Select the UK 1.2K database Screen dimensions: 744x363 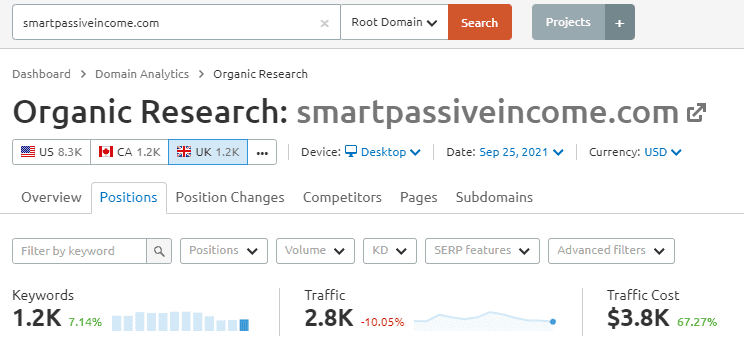(208, 152)
